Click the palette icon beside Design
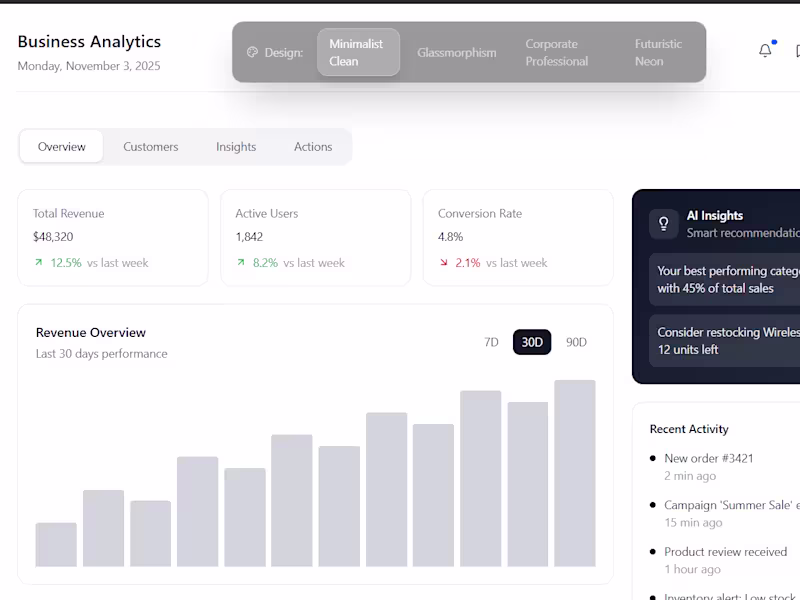This screenshot has width=800, height=600. pos(252,52)
